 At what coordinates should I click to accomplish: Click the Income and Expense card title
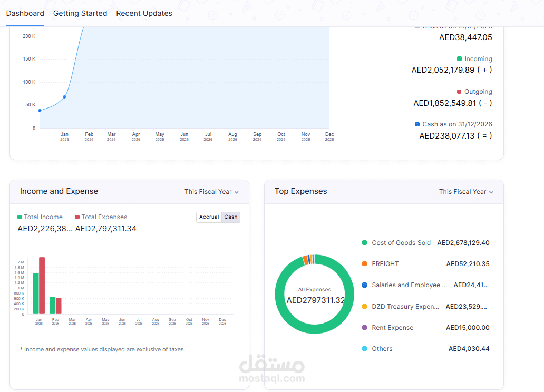59,191
